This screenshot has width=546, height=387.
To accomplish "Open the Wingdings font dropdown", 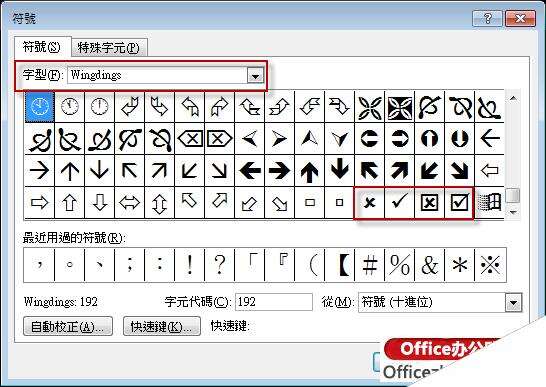I will pyautogui.click(x=255, y=75).
